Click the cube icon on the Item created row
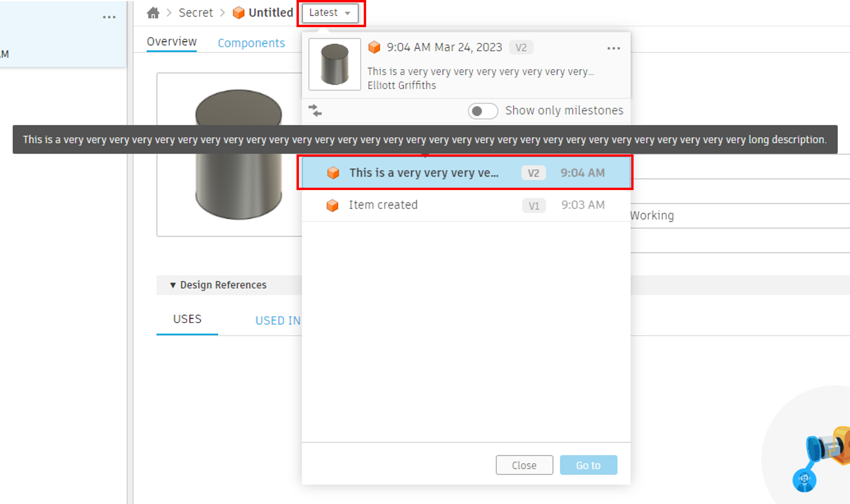 (332, 205)
